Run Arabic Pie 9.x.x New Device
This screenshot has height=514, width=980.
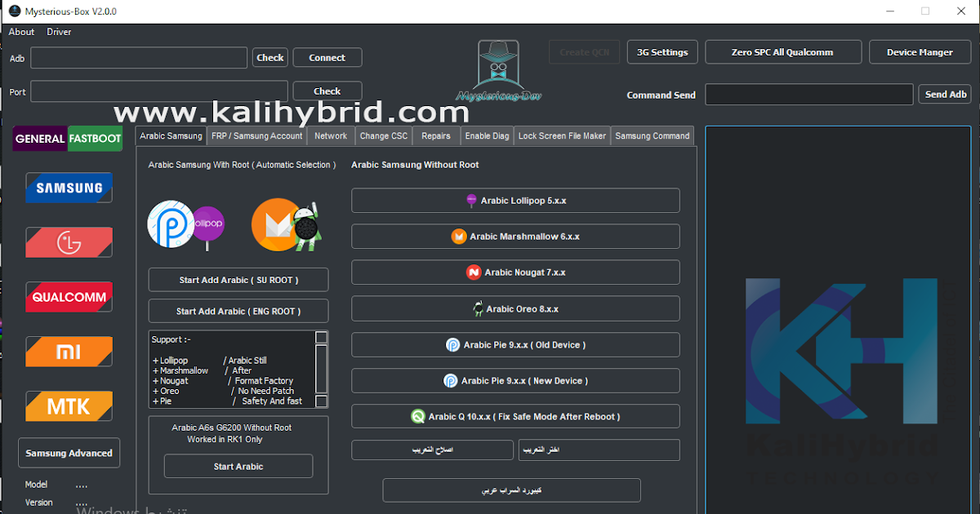tap(515, 380)
